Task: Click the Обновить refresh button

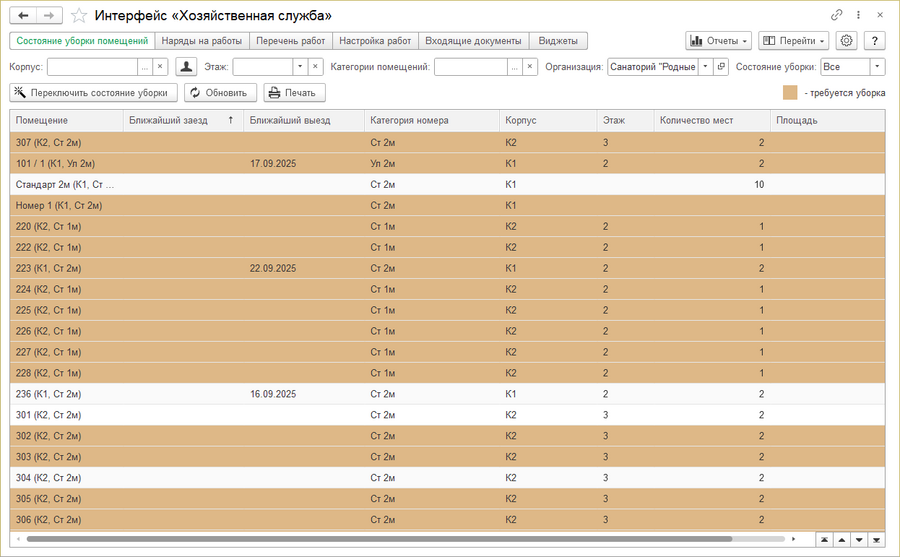Action: point(219,93)
